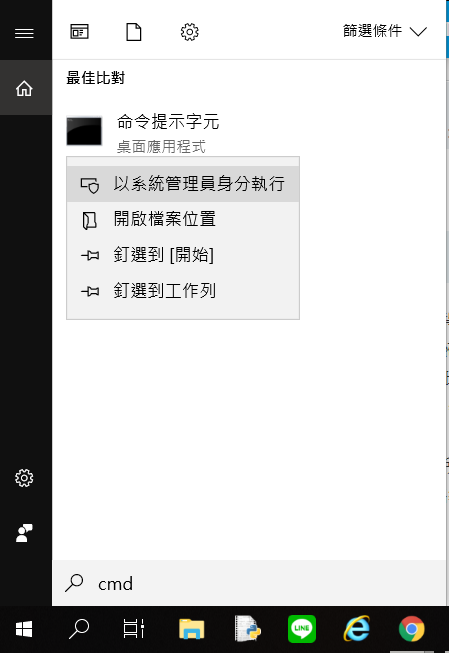
Task: Filter results by Documents icon
Action: [x=134, y=32]
